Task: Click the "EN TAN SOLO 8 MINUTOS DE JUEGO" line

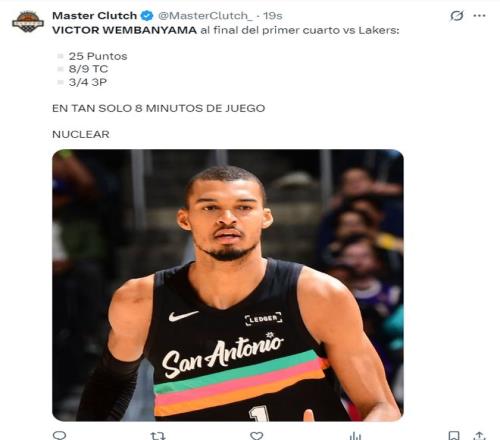Action: 159,108
